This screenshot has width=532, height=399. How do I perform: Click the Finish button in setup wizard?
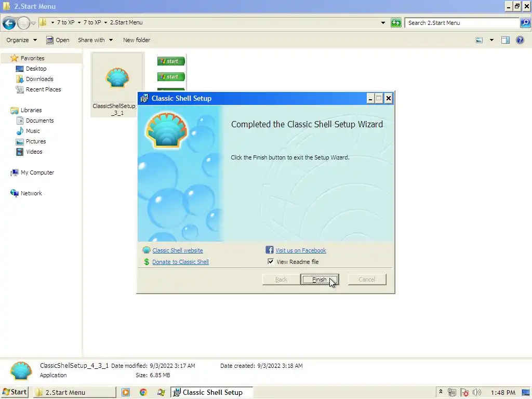click(x=320, y=280)
